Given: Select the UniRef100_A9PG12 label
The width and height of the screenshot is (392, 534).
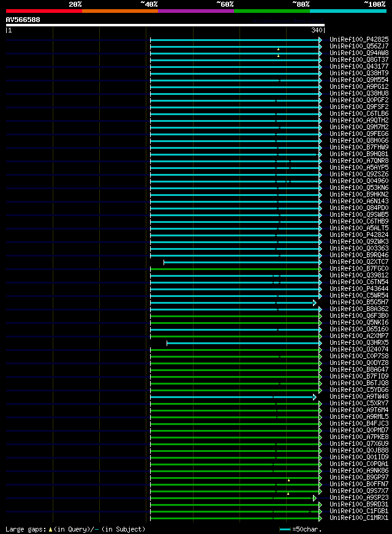Looking at the screenshot, I should click(359, 87).
